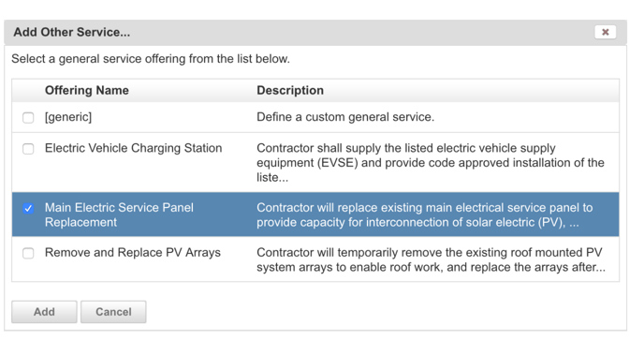Tick the Electric Vehicle Charging Station checkbox
644x340 pixels.
click(28, 148)
